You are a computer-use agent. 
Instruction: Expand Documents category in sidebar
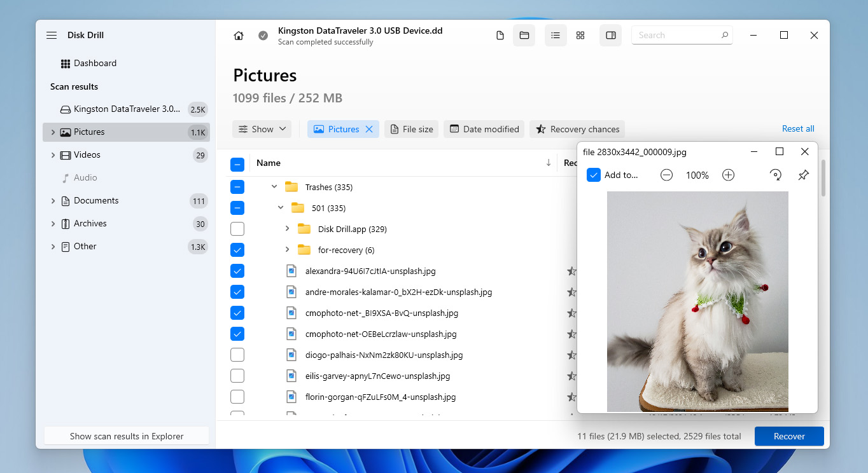tap(53, 201)
